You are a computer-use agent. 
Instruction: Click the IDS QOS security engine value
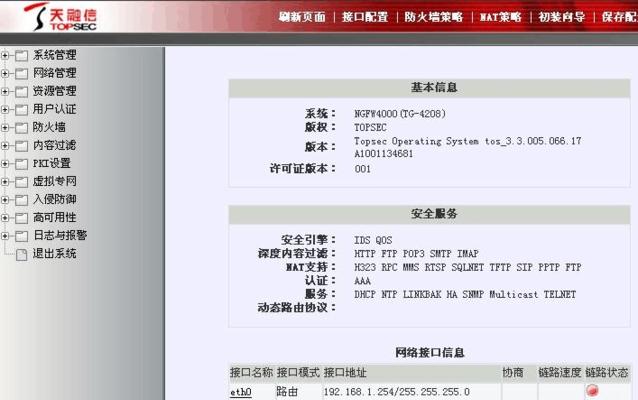pyautogui.click(x=373, y=240)
